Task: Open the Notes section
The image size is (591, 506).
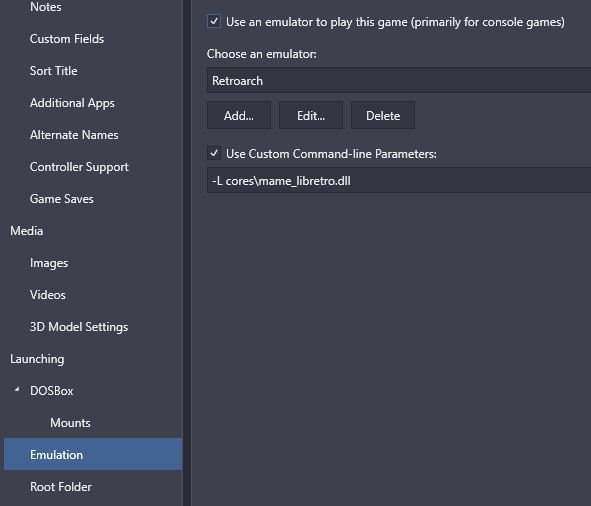Action: coord(46,7)
